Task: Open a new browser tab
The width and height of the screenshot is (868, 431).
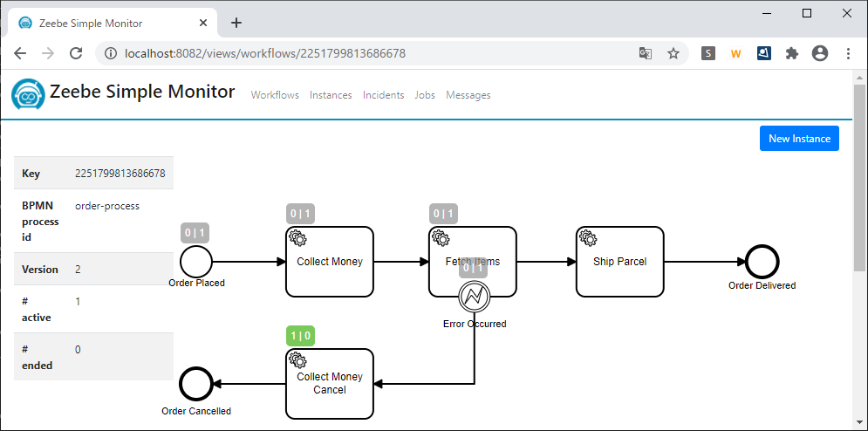Action: pos(236,23)
